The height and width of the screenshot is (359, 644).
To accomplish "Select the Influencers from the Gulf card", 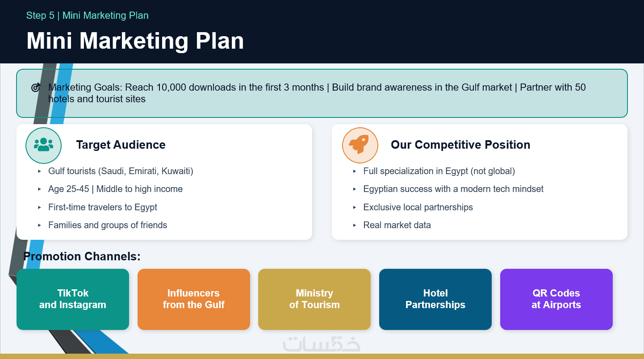I will 194,299.
